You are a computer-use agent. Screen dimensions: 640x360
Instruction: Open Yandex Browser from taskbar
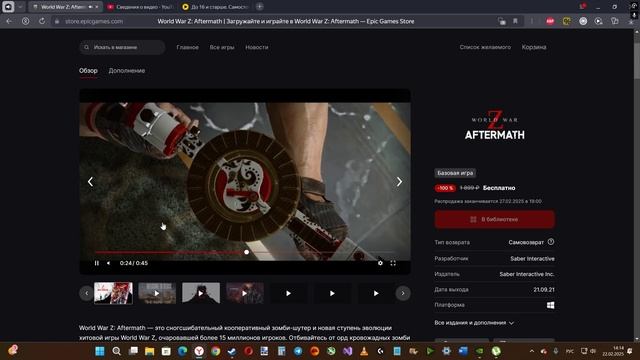click(x=199, y=351)
